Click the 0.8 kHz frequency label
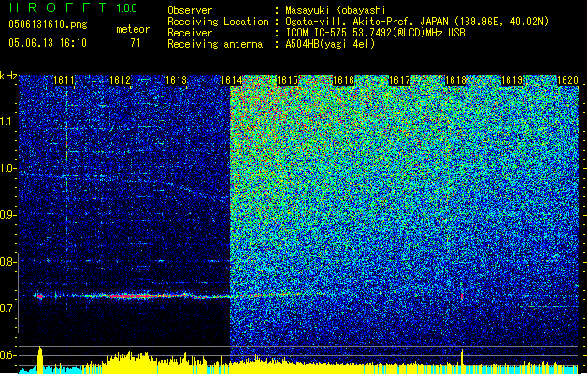The width and height of the screenshot is (588, 374). [8, 262]
